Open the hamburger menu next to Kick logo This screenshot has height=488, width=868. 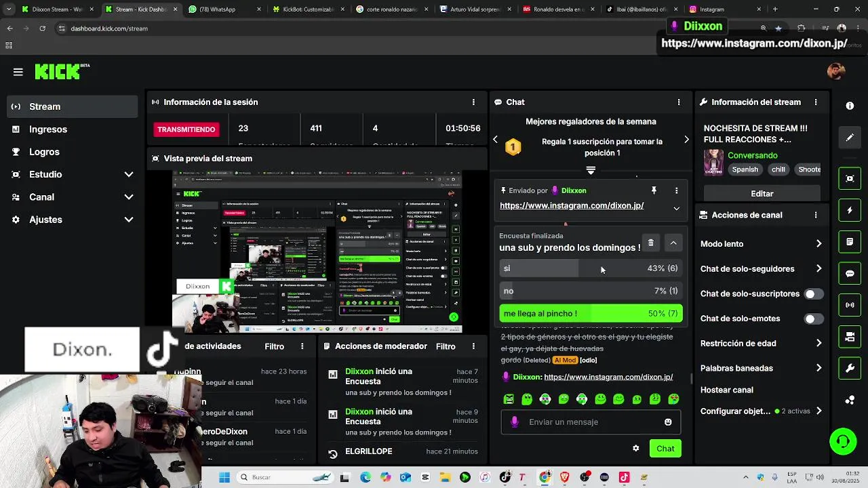click(x=18, y=72)
